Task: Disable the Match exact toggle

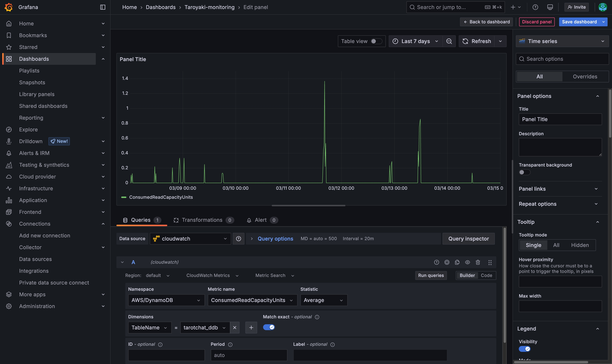Action: pos(269,327)
